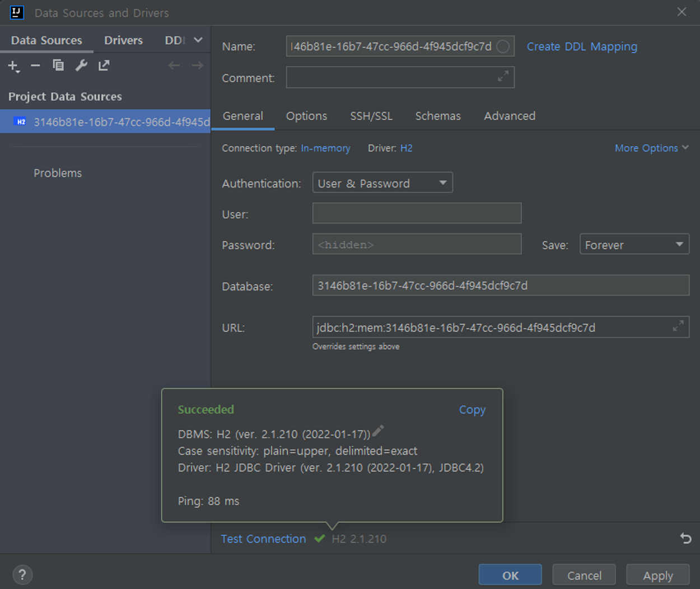Focus the Database input field
This screenshot has height=589, width=700.
point(501,285)
